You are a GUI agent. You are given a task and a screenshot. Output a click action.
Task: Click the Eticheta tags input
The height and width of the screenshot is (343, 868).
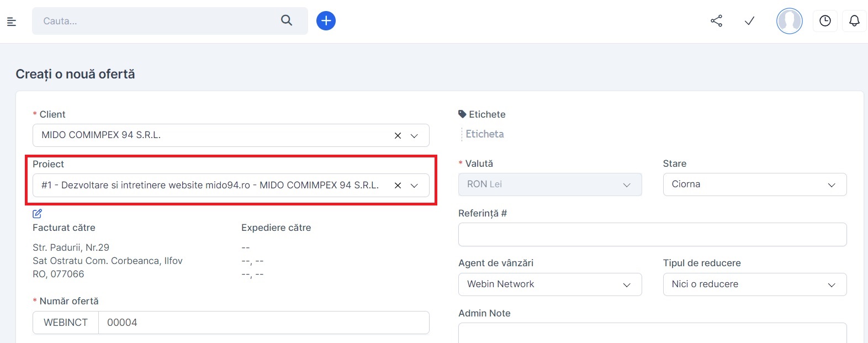[x=485, y=134]
